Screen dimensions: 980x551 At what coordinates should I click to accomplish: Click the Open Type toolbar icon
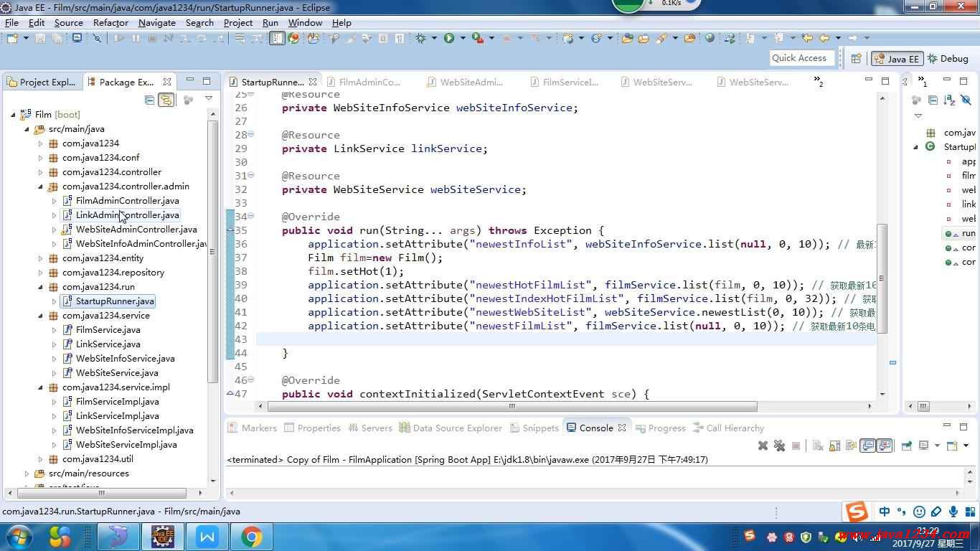click(x=627, y=38)
